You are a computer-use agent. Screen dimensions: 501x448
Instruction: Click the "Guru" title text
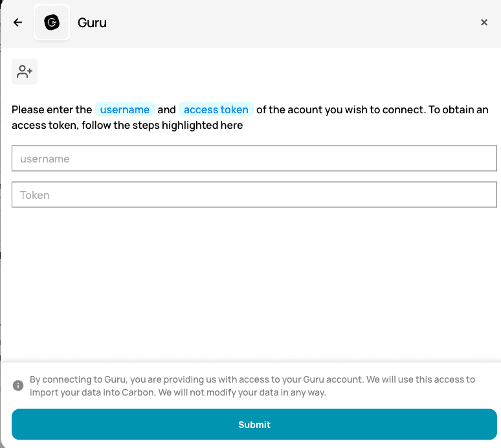point(92,23)
